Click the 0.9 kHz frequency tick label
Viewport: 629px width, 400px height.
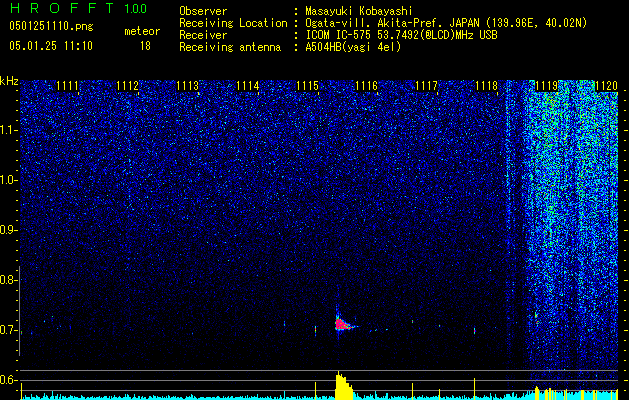click(x=8, y=230)
